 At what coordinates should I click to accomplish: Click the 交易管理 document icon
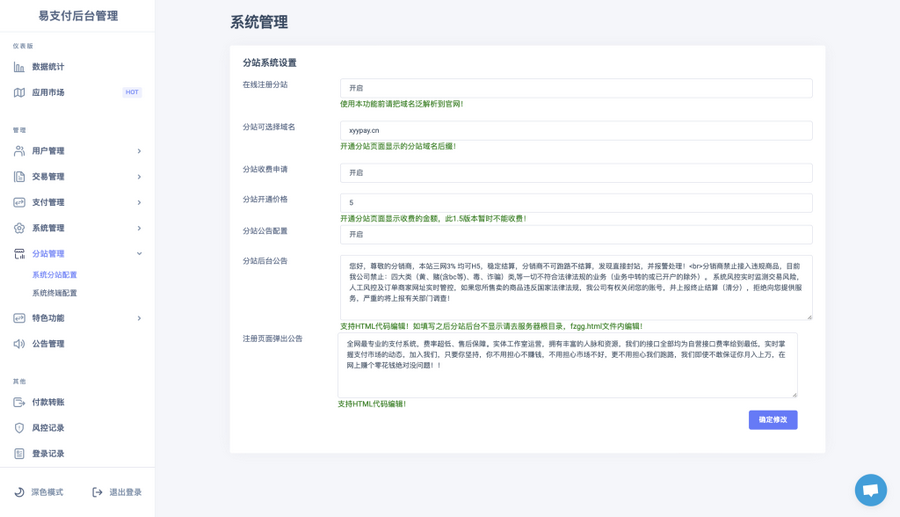pos(19,177)
